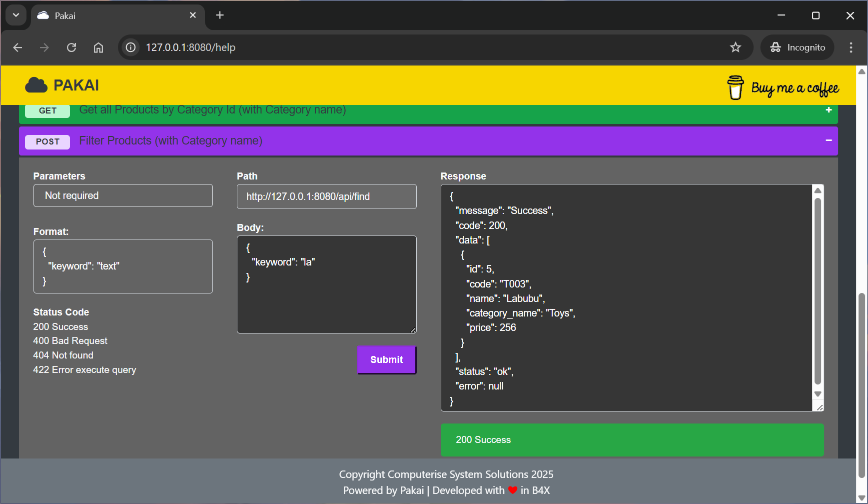
Task: Click the Response label
Action: pos(463,176)
